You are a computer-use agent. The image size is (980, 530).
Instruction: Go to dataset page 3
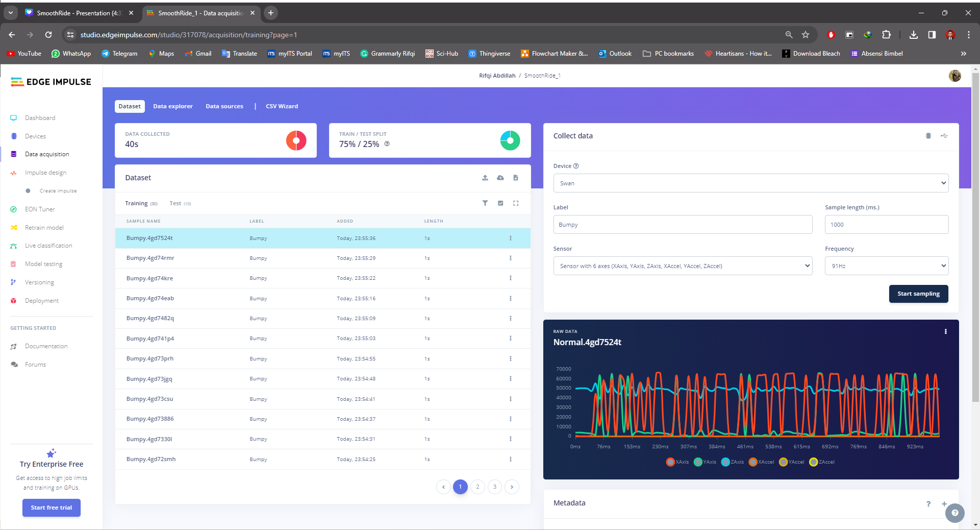pyautogui.click(x=495, y=487)
